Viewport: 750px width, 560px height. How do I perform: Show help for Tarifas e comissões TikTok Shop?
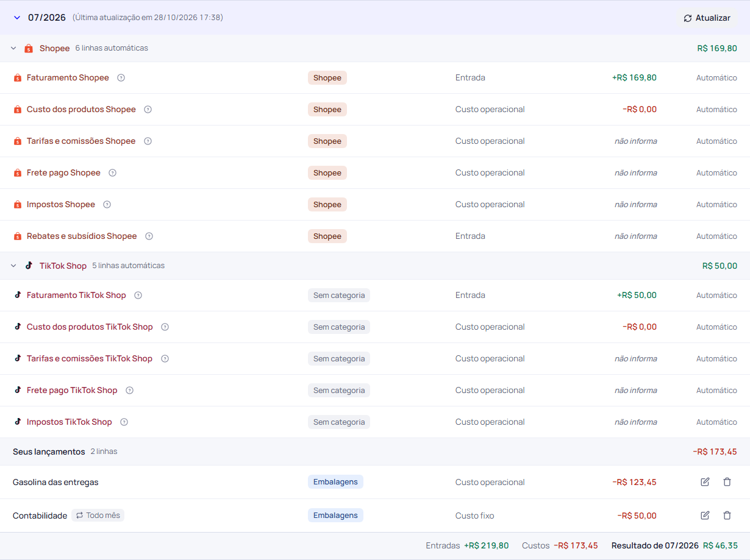coord(164,358)
